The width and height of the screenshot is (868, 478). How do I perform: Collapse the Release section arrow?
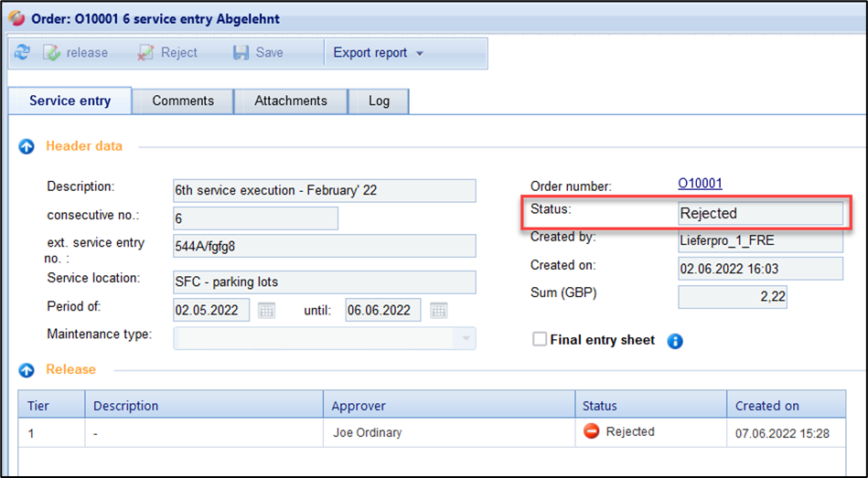pos(27,370)
